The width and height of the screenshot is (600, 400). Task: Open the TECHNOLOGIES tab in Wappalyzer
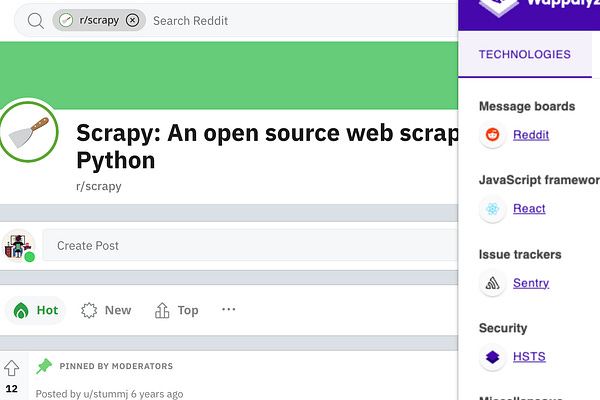[525, 54]
